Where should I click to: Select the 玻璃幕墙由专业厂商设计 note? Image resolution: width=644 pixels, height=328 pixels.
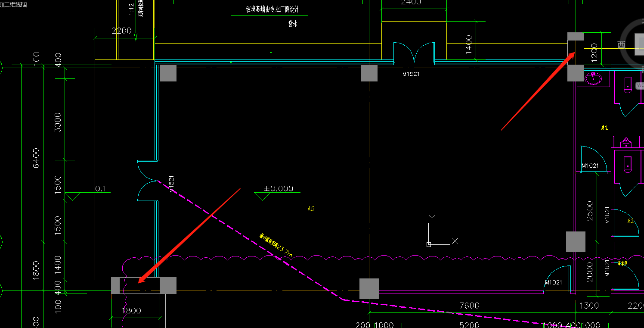click(272, 9)
